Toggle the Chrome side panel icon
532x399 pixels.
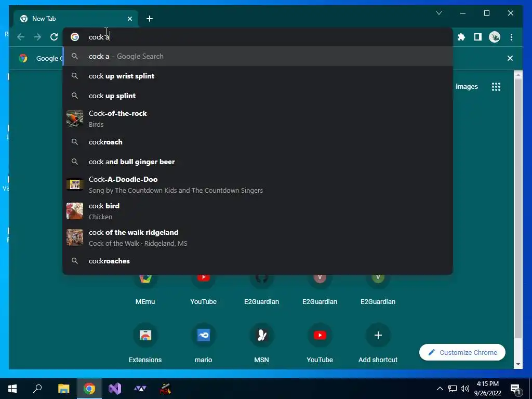point(478,37)
